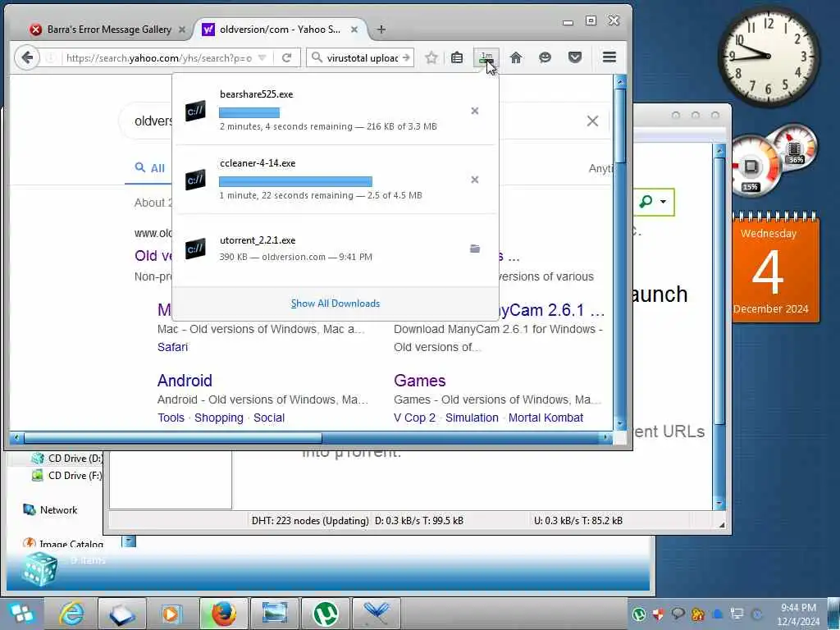Select CD Drive (F:) in Explorer tree
This screenshot has height=630, width=840.
(67, 476)
